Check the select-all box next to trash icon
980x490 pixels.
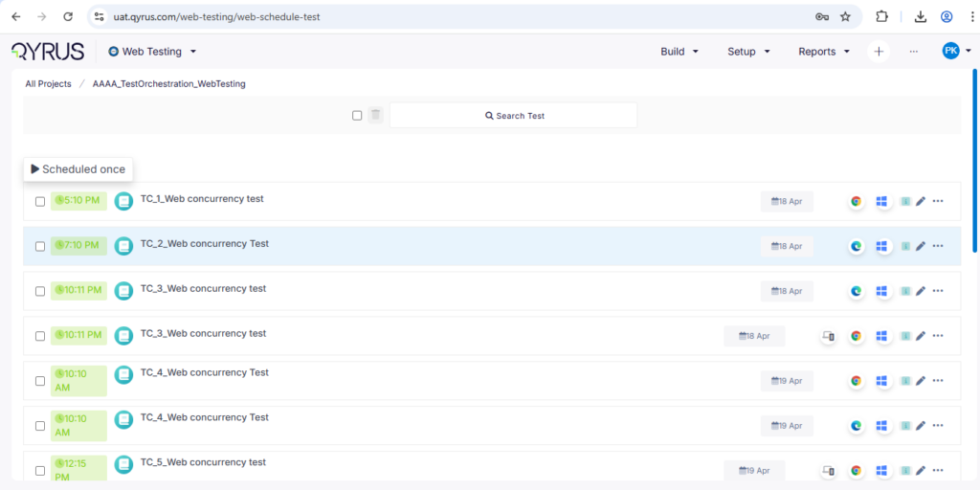tap(357, 116)
